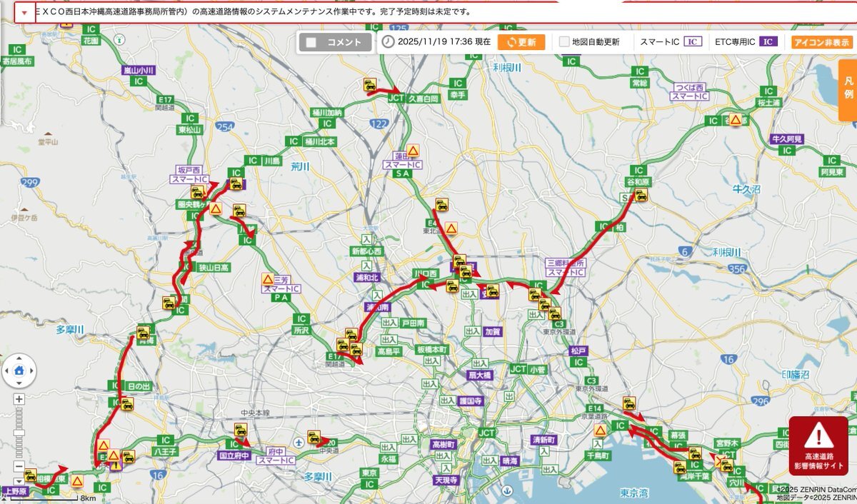Click 板橋本町 entrance label
857x504 pixels.
(432, 351)
